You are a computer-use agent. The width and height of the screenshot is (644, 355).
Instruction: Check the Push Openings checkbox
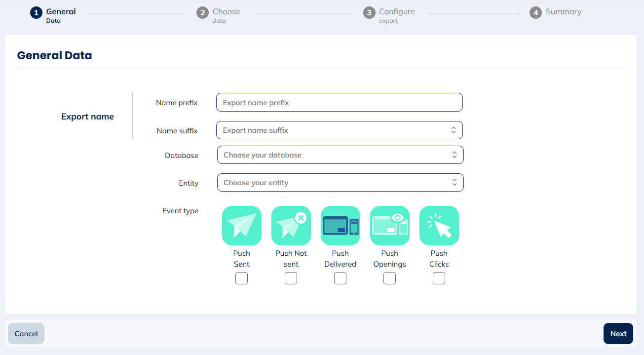tap(389, 278)
